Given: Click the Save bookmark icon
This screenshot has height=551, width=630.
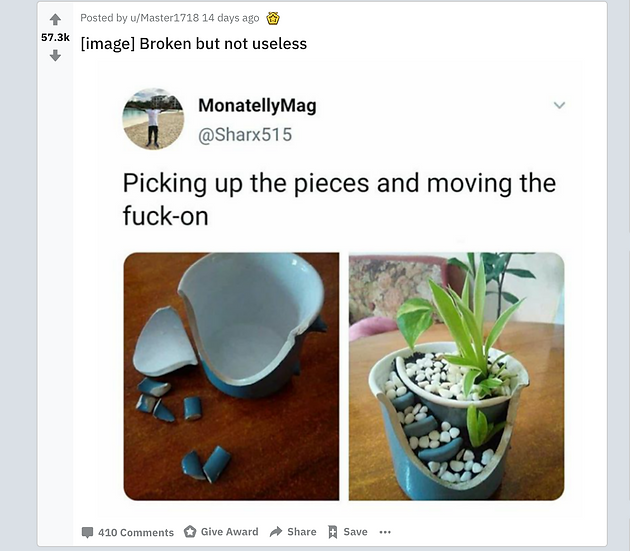Looking at the screenshot, I should (333, 532).
